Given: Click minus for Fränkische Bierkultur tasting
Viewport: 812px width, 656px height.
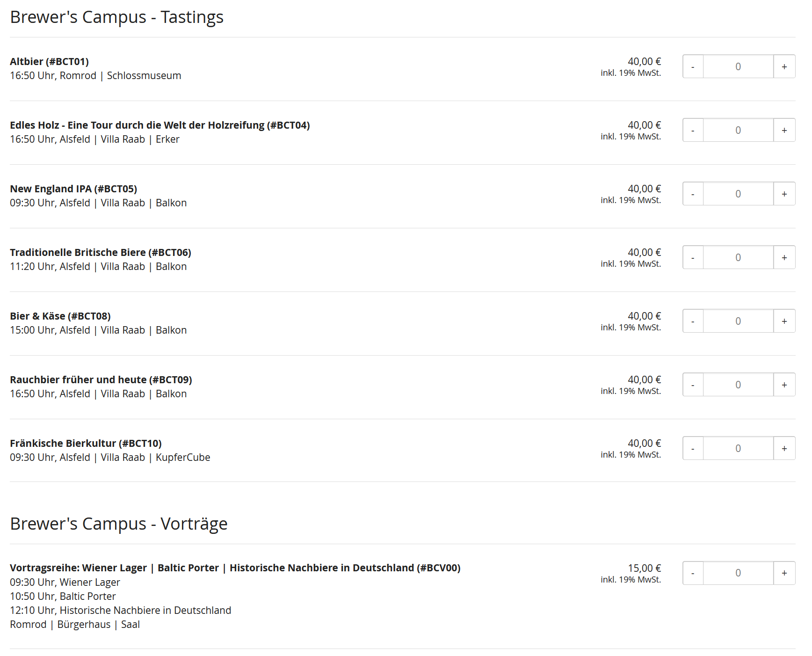Looking at the screenshot, I should pyautogui.click(x=693, y=448).
